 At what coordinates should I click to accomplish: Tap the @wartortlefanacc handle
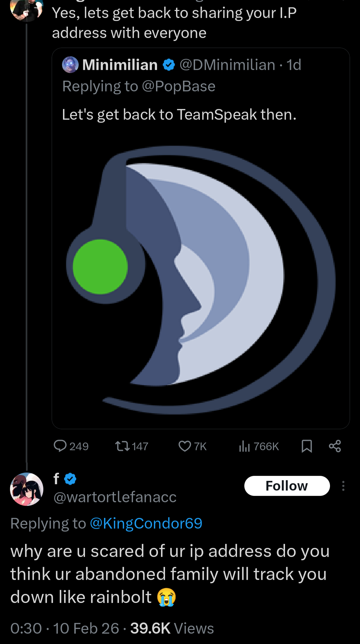(x=115, y=497)
